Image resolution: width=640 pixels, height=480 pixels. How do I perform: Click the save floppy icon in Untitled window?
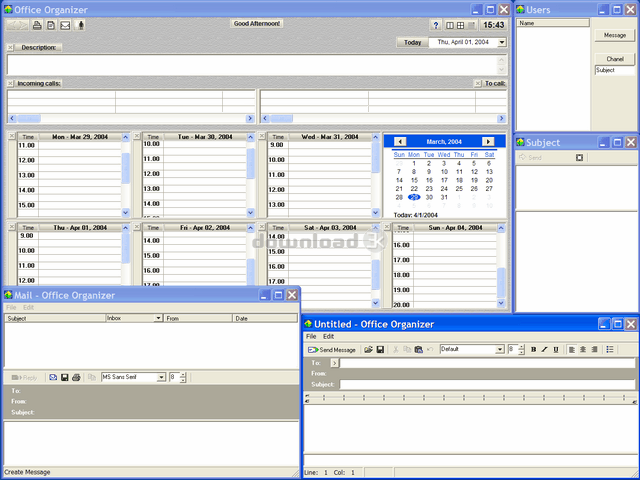click(x=380, y=349)
